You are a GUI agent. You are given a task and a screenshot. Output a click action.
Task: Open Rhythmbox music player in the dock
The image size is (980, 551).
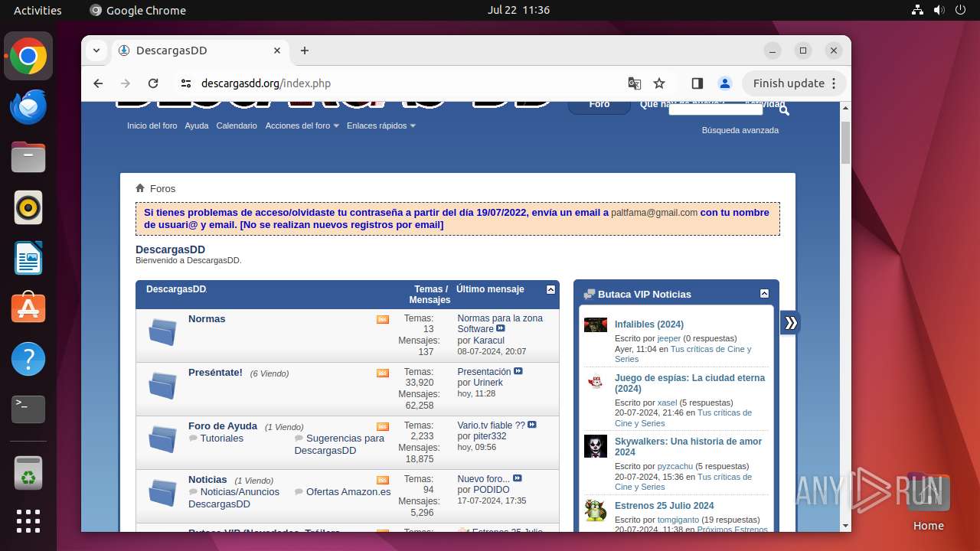tap(28, 207)
